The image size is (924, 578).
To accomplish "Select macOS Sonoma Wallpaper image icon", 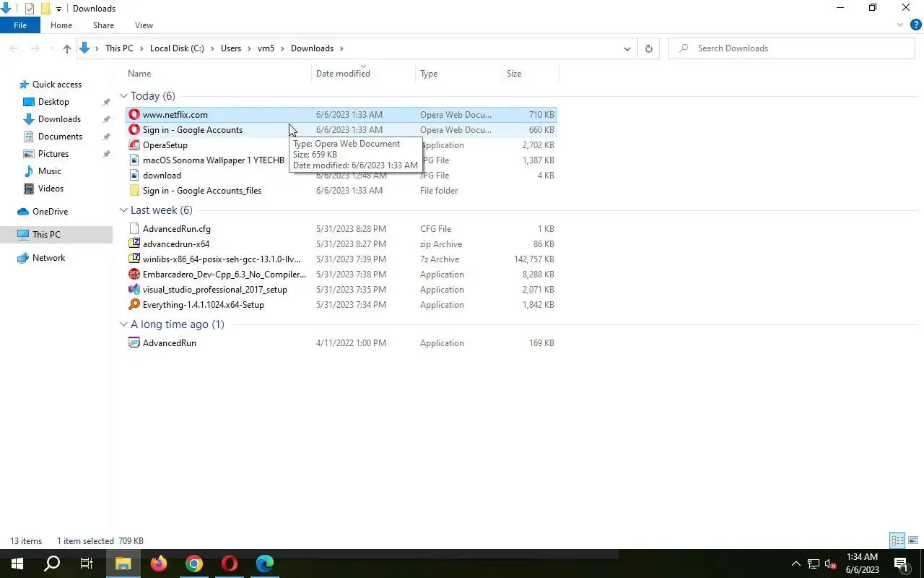I will pyautogui.click(x=134, y=160).
